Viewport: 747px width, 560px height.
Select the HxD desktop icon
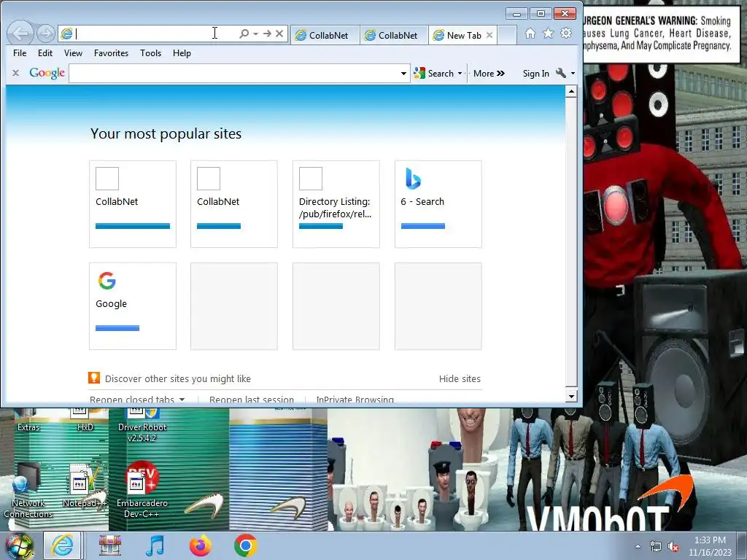(x=85, y=421)
